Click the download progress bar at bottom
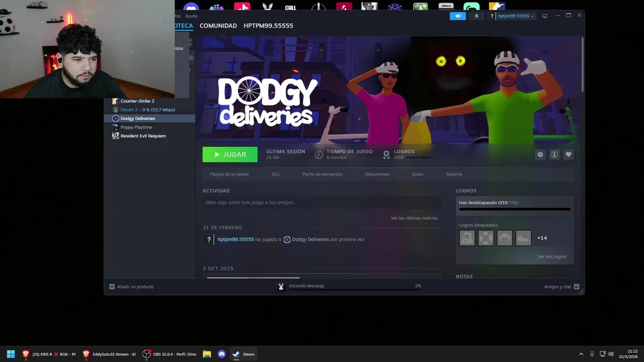This screenshot has width=644, height=362. pyautogui.click(x=355, y=290)
